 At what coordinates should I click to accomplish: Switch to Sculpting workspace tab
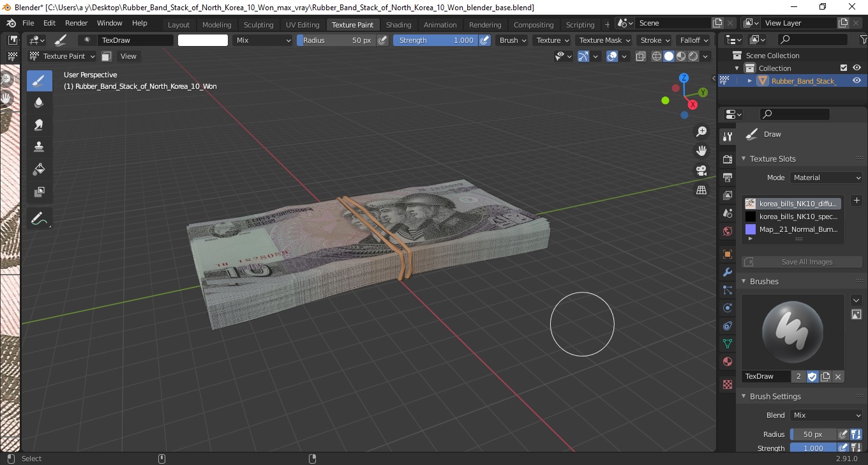coord(258,25)
